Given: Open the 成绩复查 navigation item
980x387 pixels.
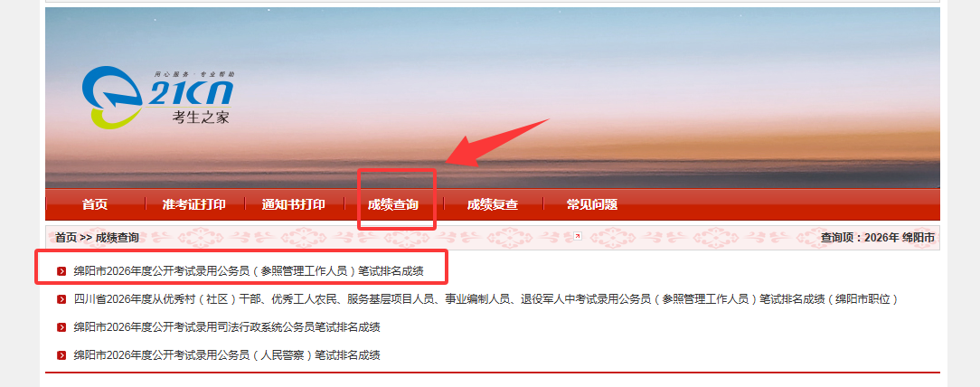Looking at the screenshot, I should click(x=493, y=204).
